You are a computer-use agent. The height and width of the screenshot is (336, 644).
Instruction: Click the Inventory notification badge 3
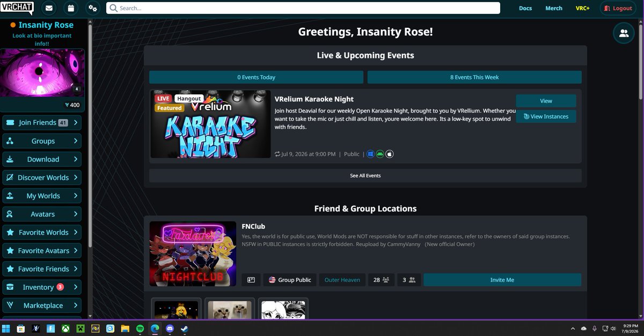click(60, 287)
